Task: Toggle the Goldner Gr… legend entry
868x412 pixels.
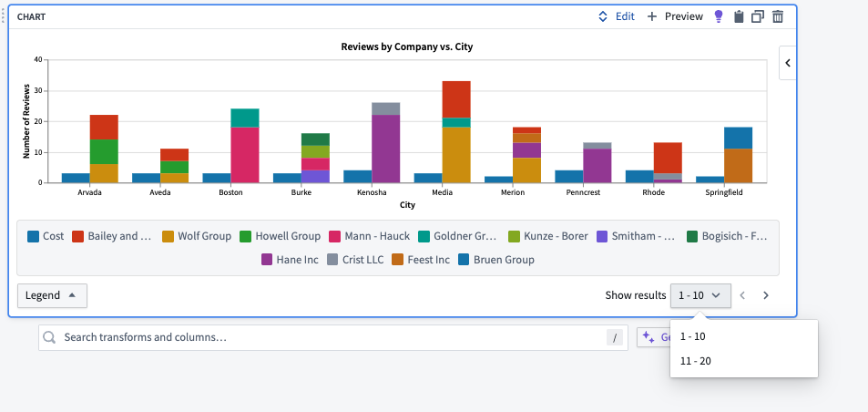Action: tap(458, 236)
